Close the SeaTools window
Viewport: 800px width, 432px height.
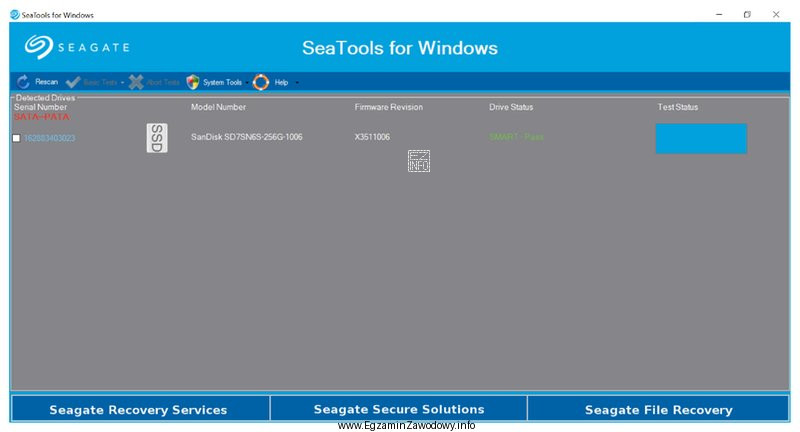click(x=776, y=14)
